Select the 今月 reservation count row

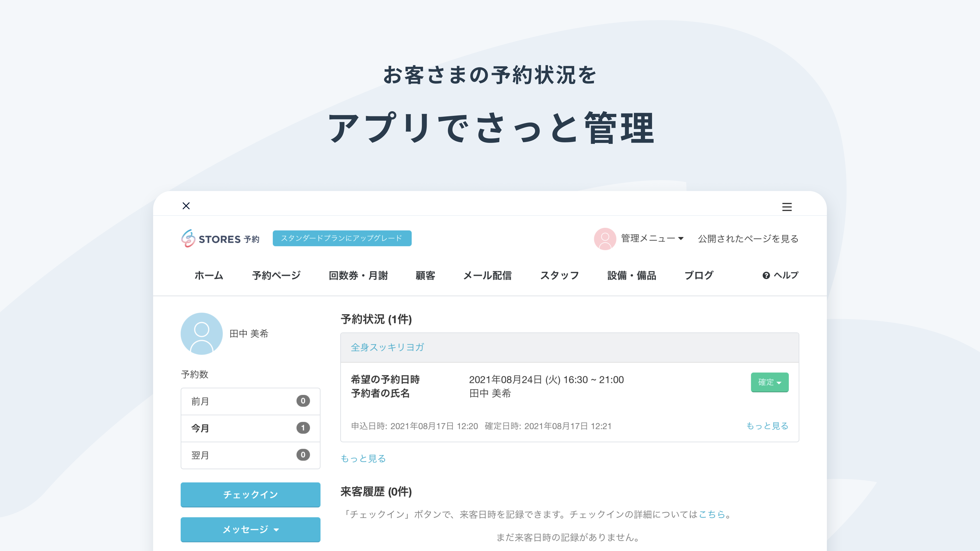pos(250,428)
